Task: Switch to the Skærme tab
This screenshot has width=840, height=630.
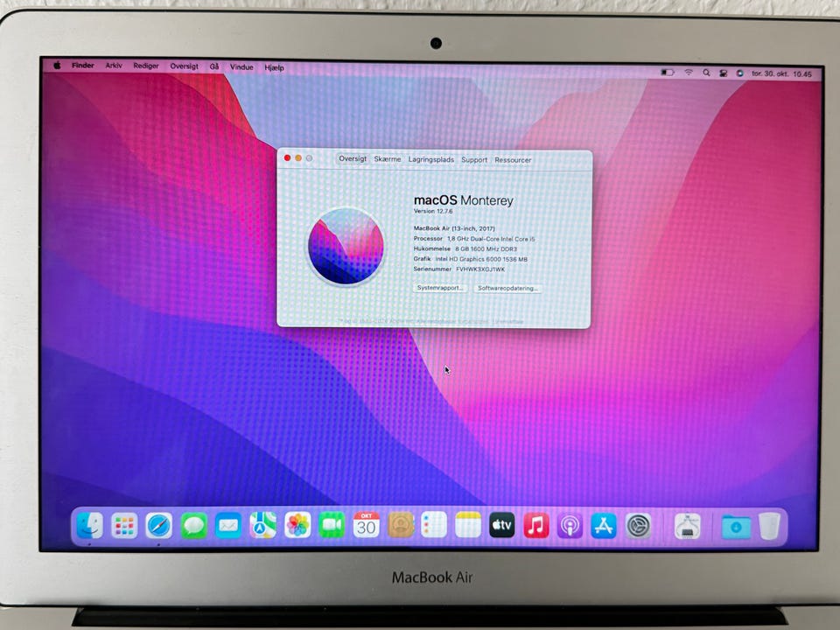Action: 388,159
